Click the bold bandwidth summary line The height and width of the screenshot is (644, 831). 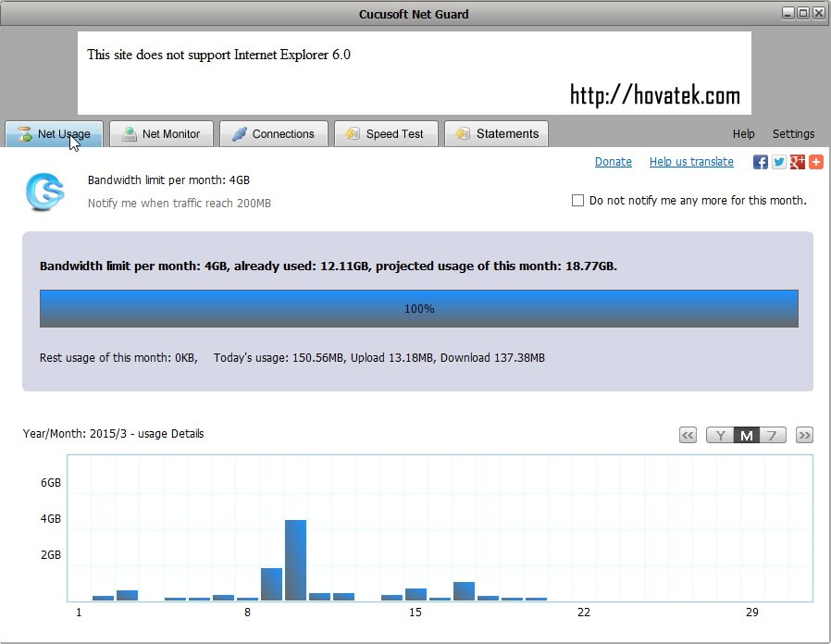pyautogui.click(x=329, y=266)
